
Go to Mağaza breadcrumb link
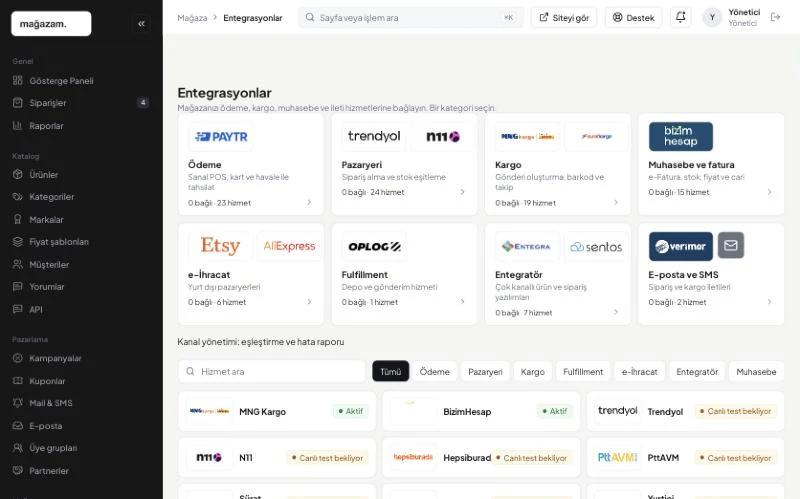[192, 18]
